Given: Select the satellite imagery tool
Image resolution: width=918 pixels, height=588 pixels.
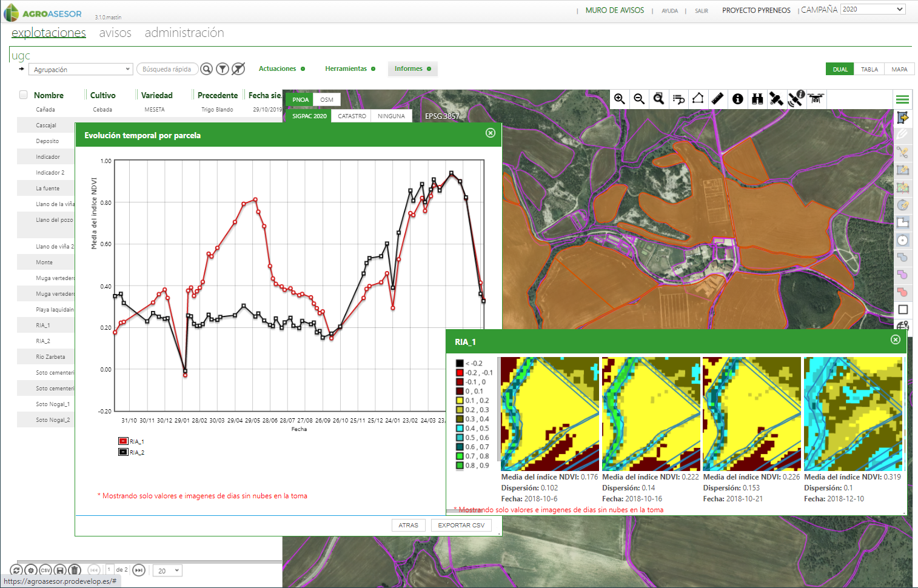Looking at the screenshot, I should click(776, 99).
